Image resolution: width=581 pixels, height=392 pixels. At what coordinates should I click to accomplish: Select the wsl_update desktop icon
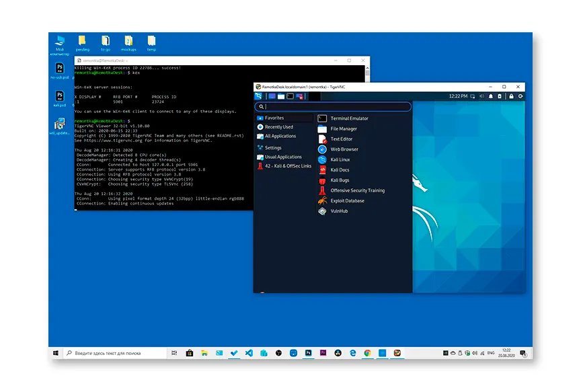coord(60,126)
